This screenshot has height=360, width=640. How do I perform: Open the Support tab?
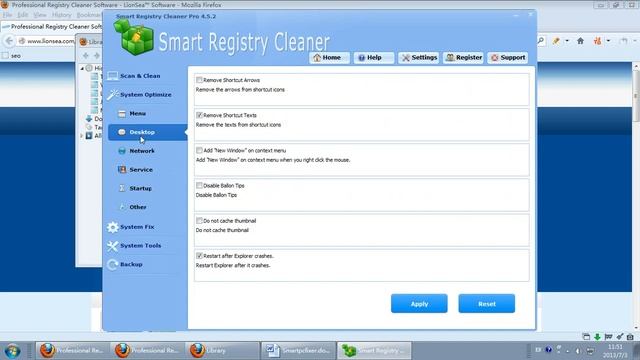(508, 58)
